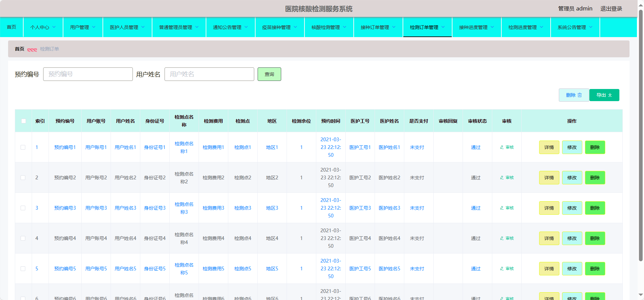
Task: Click the green 删除 button for row 3
Action: tap(595, 208)
